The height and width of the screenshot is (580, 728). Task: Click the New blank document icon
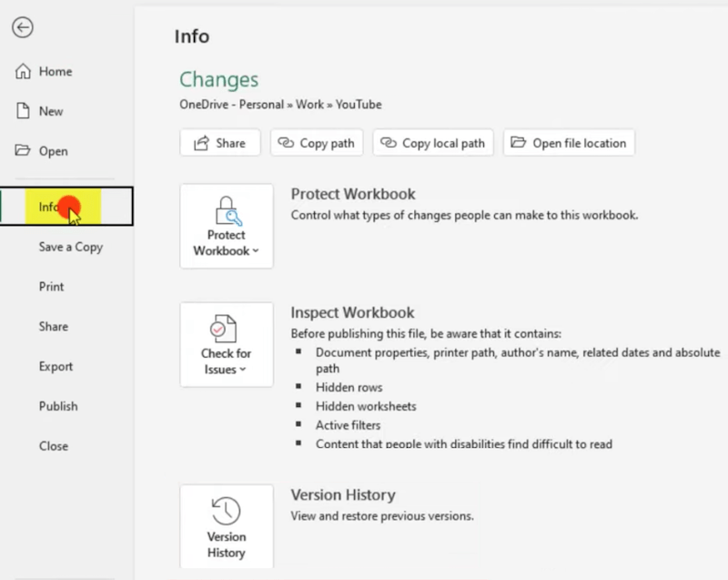23,111
